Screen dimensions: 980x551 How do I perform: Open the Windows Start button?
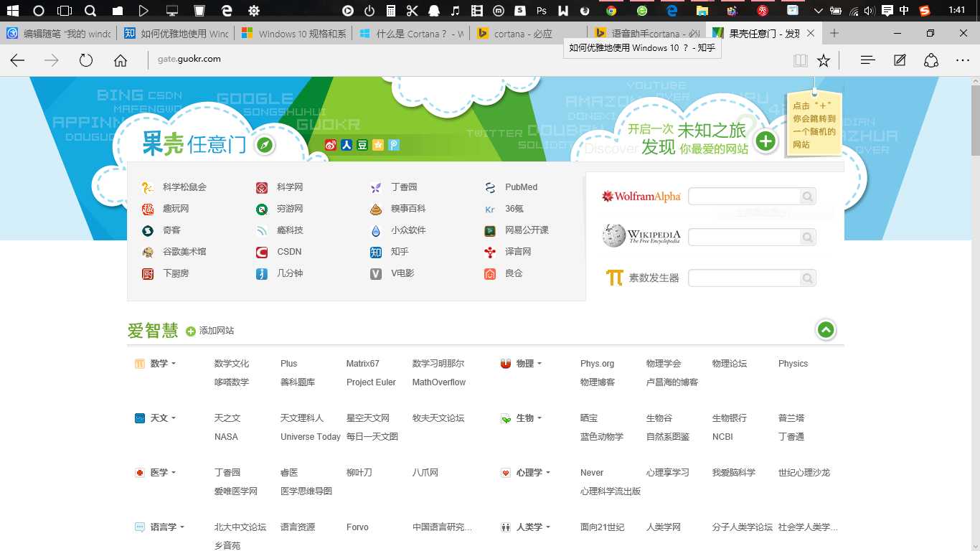[x=12, y=11]
